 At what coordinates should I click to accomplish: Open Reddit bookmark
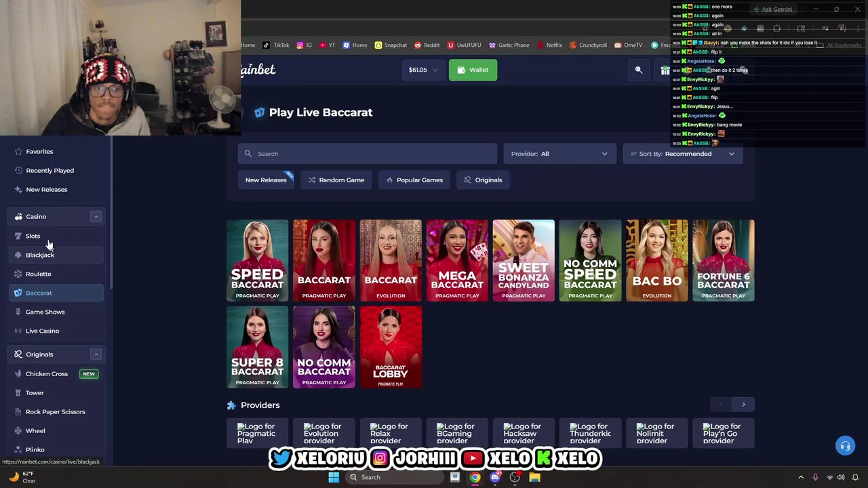point(427,45)
